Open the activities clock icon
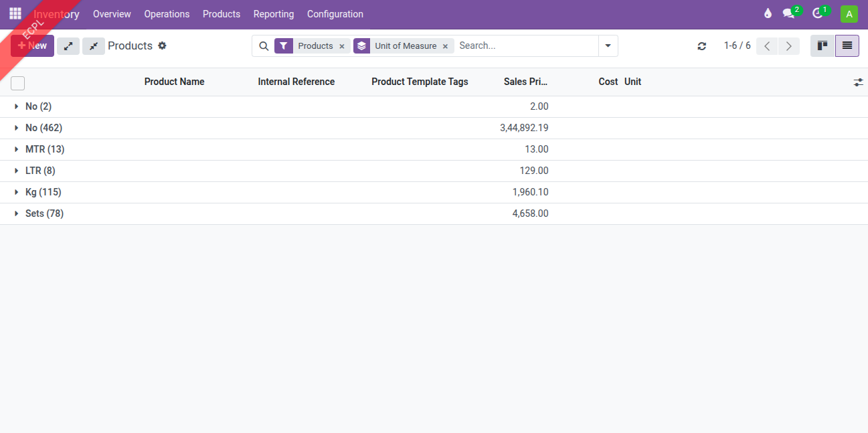868x433 pixels. coord(817,14)
